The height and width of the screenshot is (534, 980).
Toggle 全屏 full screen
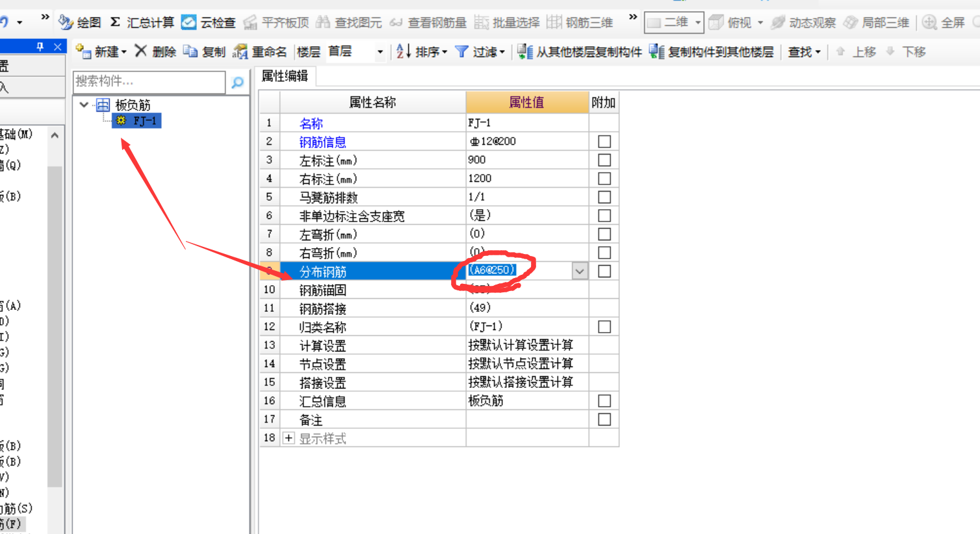(x=944, y=23)
